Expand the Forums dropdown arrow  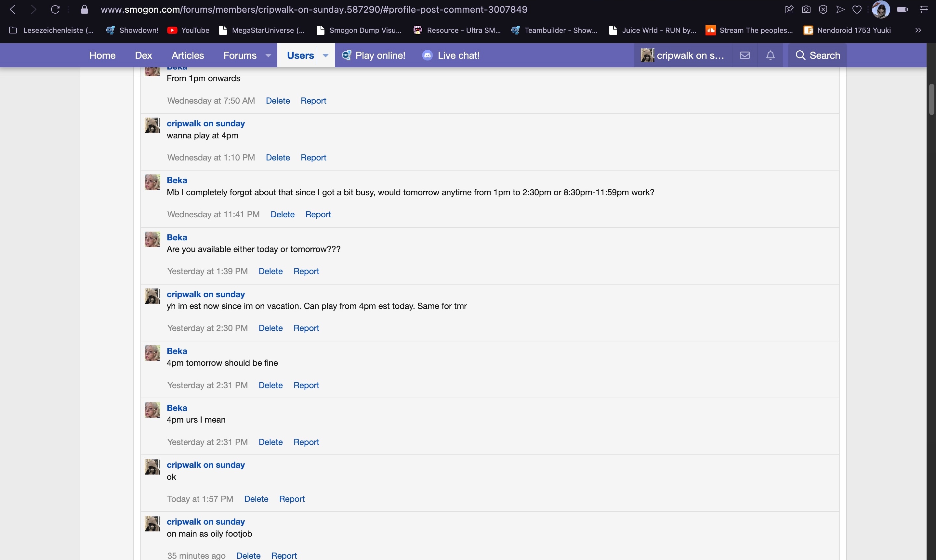click(x=268, y=56)
